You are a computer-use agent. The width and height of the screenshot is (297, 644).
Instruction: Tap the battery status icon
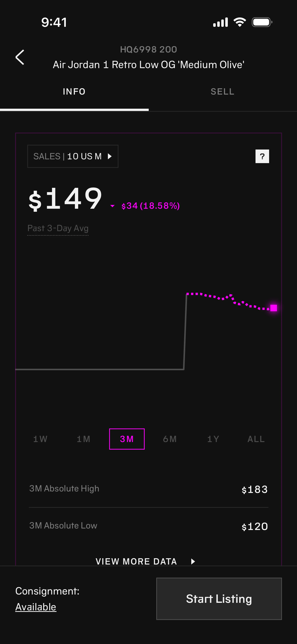coord(262,22)
